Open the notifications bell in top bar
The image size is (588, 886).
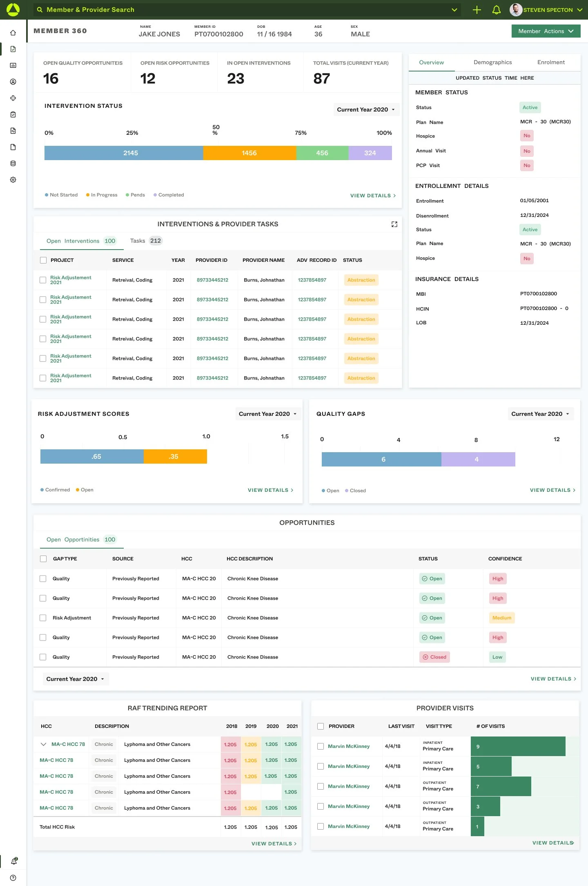click(496, 10)
